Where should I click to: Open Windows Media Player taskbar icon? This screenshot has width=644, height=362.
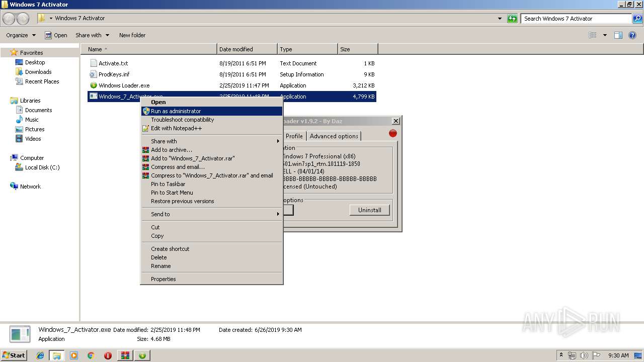(74, 355)
